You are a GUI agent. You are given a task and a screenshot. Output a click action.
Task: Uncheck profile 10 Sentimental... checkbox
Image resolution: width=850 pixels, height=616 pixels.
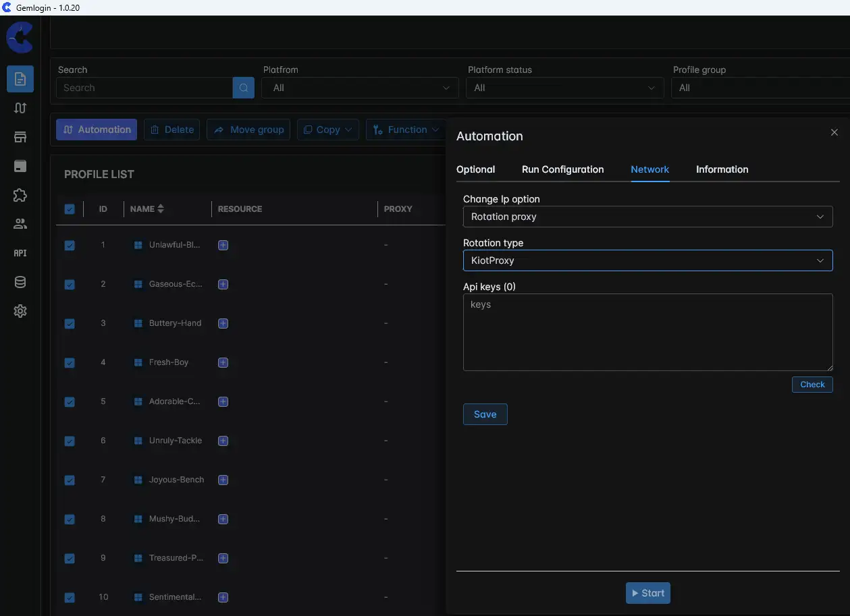(x=70, y=598)
